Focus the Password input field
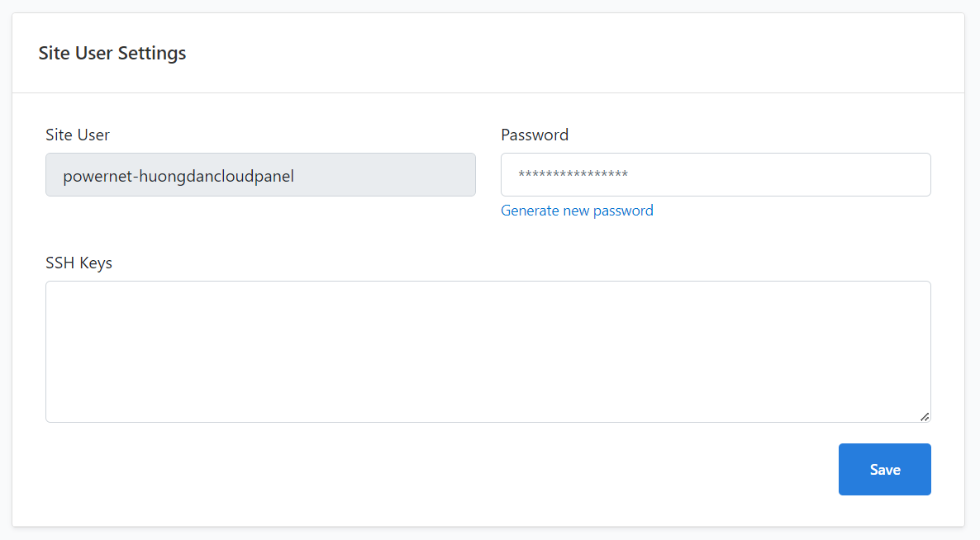This screenshot has width=980, height=540. pos(716,175)
